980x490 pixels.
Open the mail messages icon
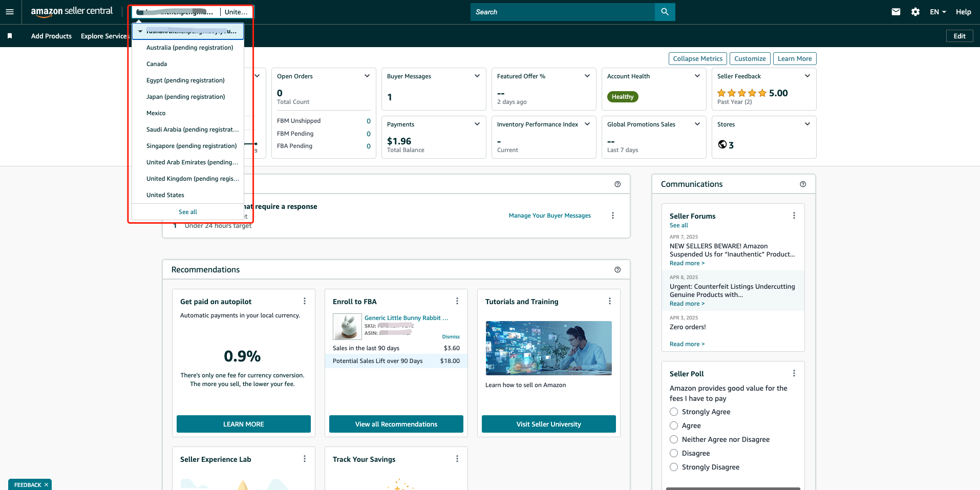pyautogui.click(x=896, y=12)
